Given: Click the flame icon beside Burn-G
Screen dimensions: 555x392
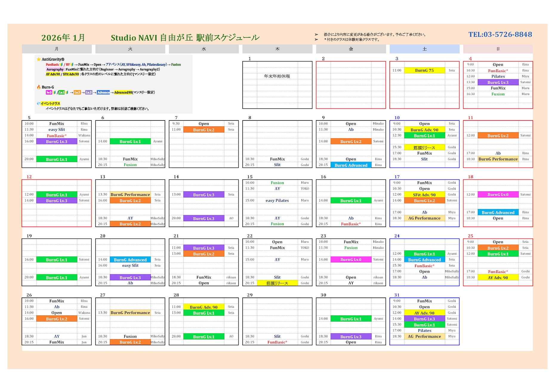Looking at the screenshot, I should coord(39,87).
